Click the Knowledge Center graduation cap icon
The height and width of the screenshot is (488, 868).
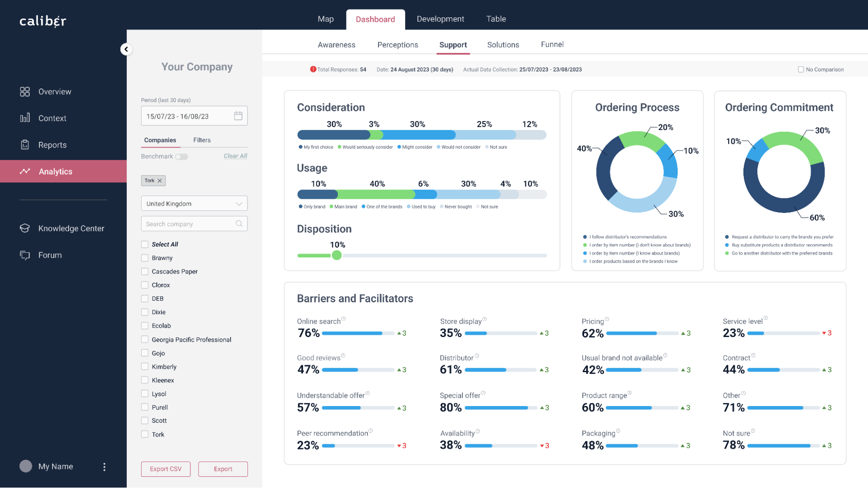tap(25, 228)
